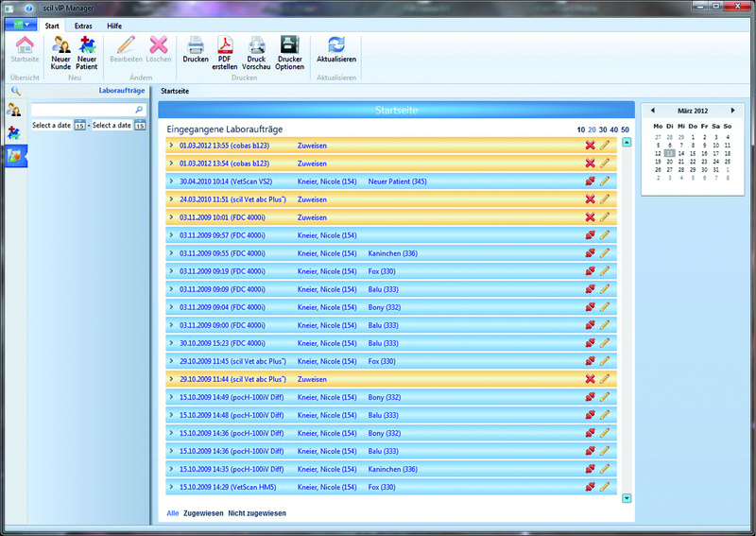756x536 pixels.
Task: Go to next month in calendar
Action: [x=732, y=111]
